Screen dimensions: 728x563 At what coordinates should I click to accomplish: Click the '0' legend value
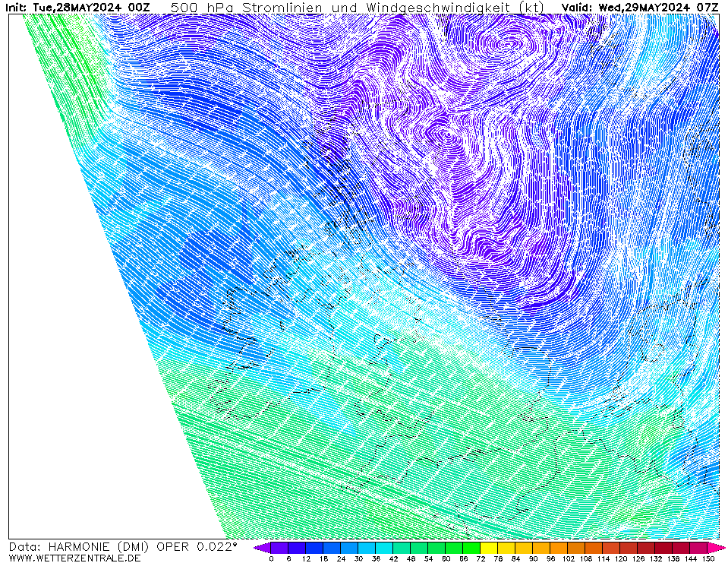click(x=271, y=558)
